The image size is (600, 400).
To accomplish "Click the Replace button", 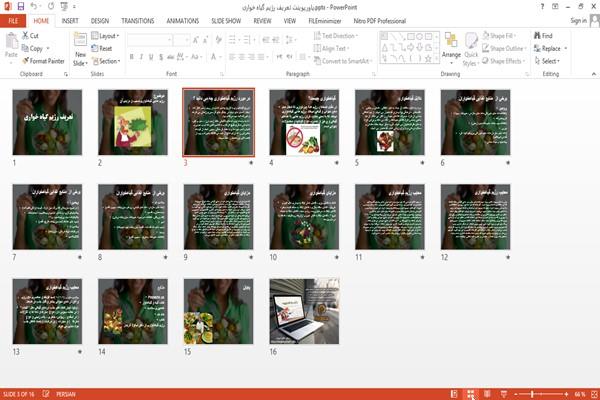I will click(548, 48).
